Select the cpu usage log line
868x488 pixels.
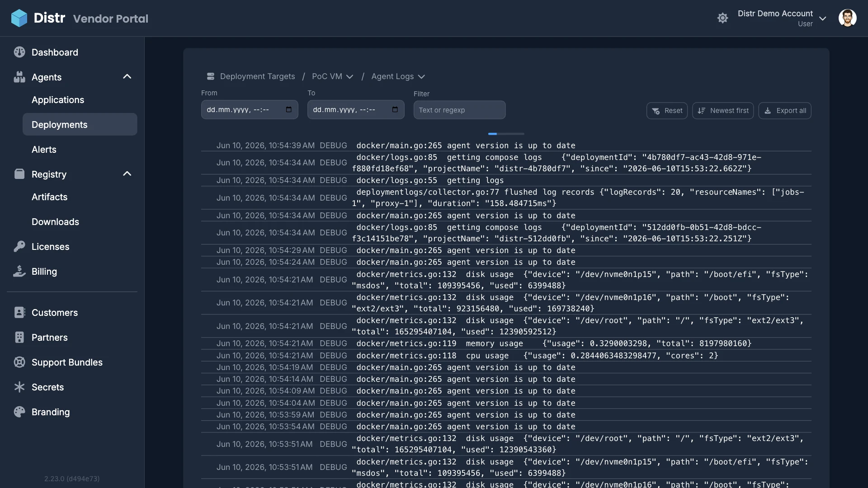[x=506, y=356]
